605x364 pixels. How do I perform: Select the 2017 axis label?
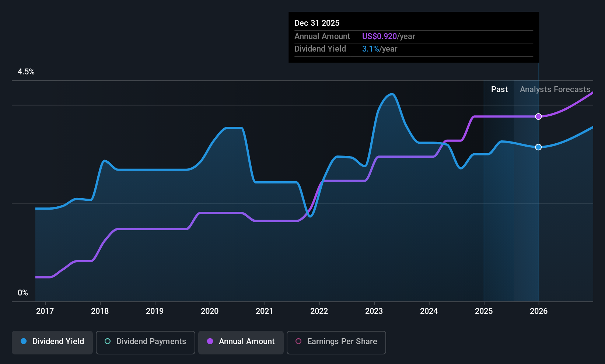(45, 311)
